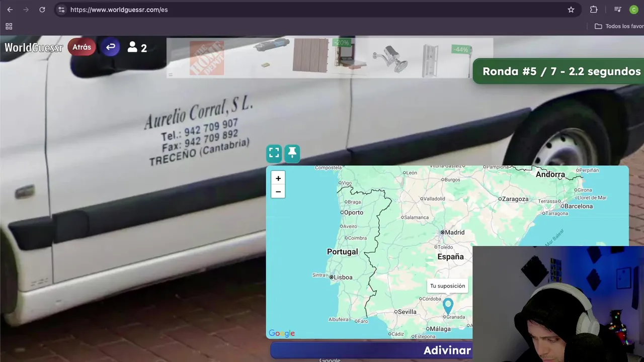Click the blue guess marker pin
This screenshot has height=362, width=644.
pos(448,306)
